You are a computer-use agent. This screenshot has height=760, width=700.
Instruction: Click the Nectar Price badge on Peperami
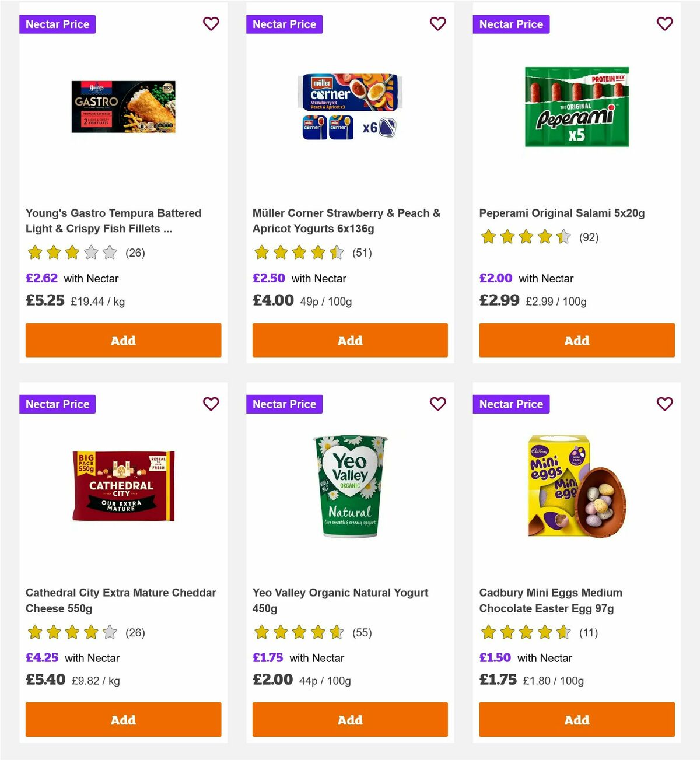point(511,24)
